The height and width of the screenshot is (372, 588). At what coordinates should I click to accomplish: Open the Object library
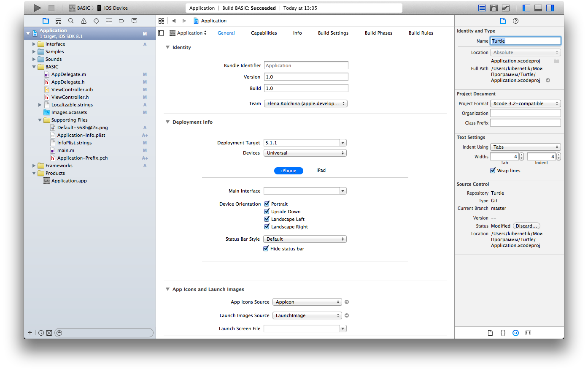click(x=515, y=333)
